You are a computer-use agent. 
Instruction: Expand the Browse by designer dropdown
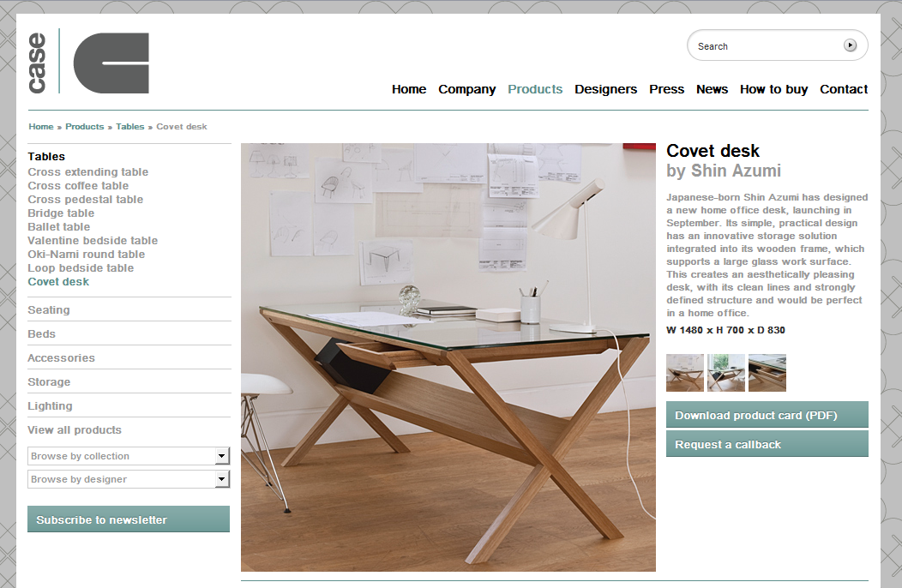pos(129,478)
